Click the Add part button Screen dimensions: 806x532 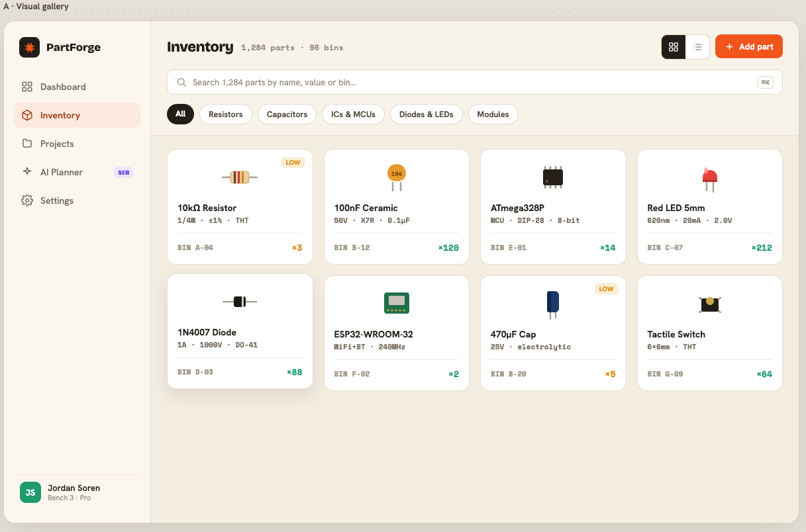click(x=749, y=47)
